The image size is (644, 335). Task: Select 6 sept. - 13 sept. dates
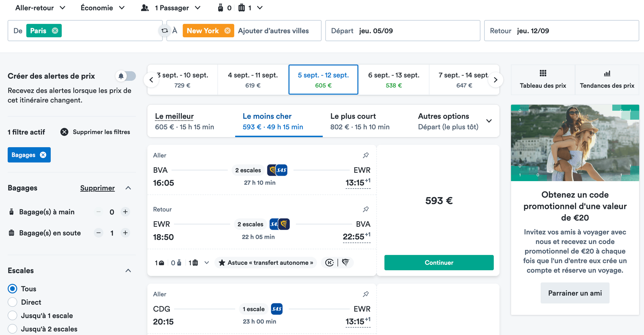click(393, 80)
